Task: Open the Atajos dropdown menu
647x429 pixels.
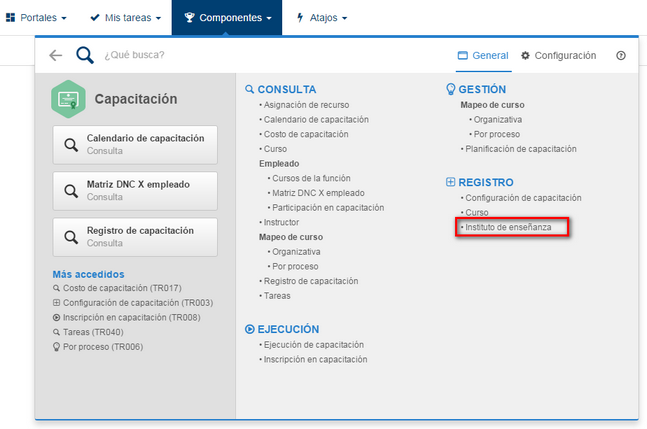Action: point(322,17)
